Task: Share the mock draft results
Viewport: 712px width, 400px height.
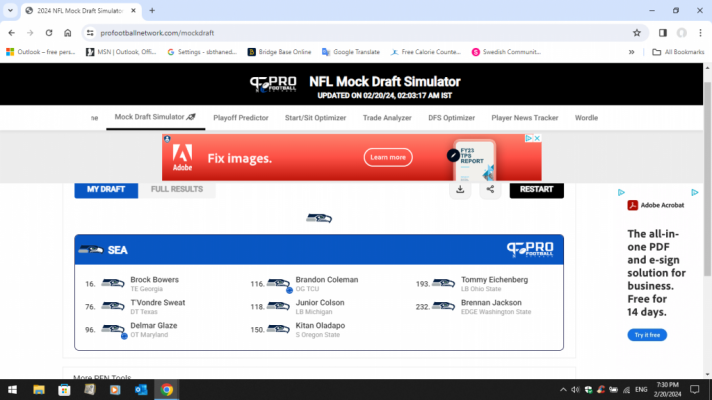Action: point(490,189)
